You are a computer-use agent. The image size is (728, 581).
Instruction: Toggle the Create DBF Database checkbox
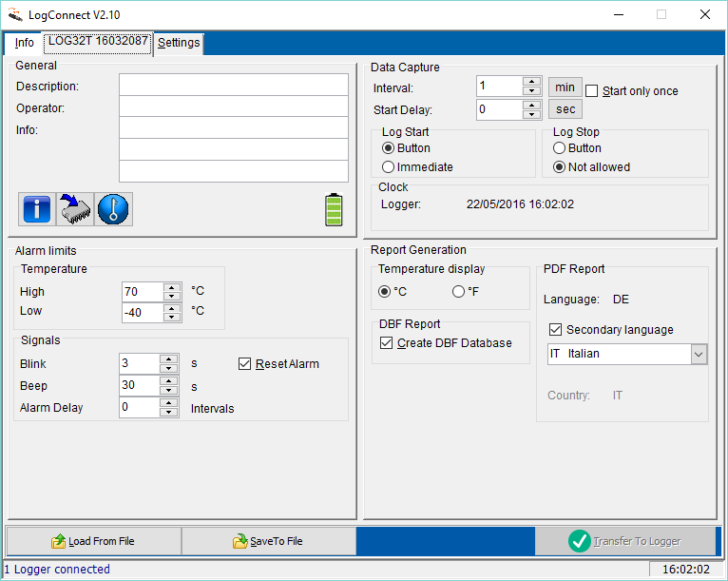(386, 343)
